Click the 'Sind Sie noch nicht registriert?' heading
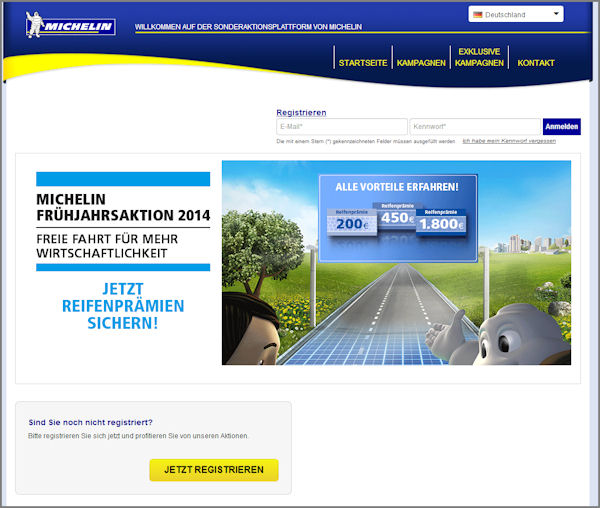 [x=90, y=422]
